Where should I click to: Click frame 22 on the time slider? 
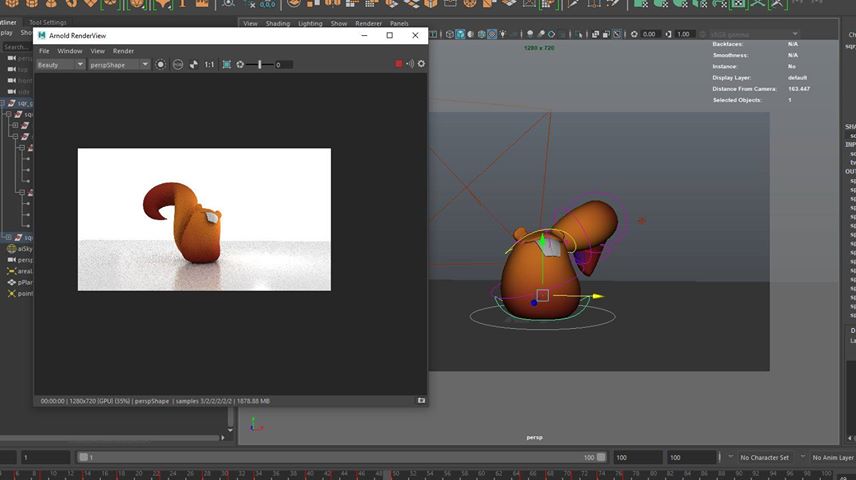157,473
